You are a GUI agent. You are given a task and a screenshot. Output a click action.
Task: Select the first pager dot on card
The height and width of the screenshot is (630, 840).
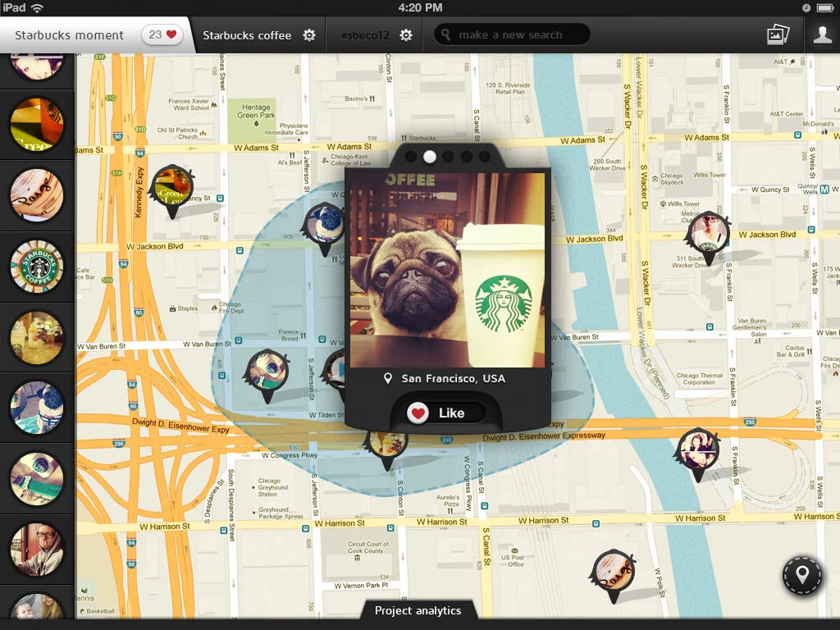pyautogui.click(x=411, y=157)
